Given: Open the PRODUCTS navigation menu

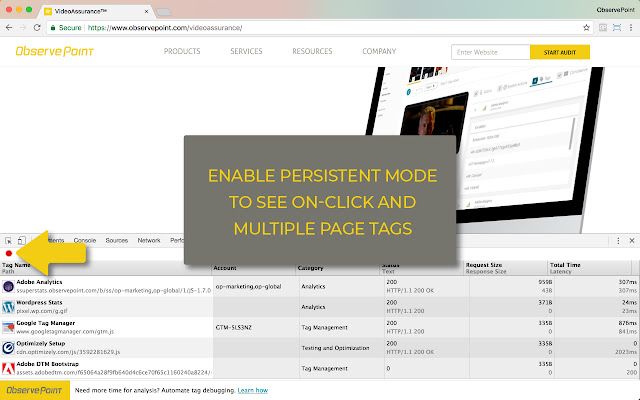Looking at the screenshot, I should tap(182, 51).
